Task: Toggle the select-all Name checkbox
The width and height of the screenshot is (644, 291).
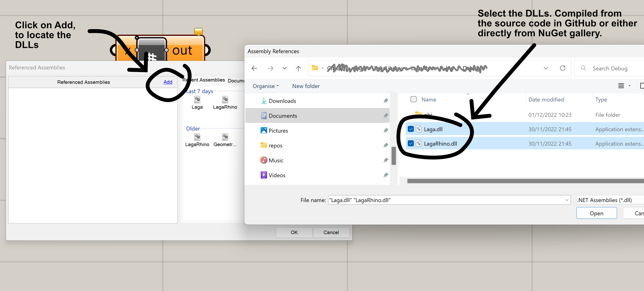Action: point(413,99)
